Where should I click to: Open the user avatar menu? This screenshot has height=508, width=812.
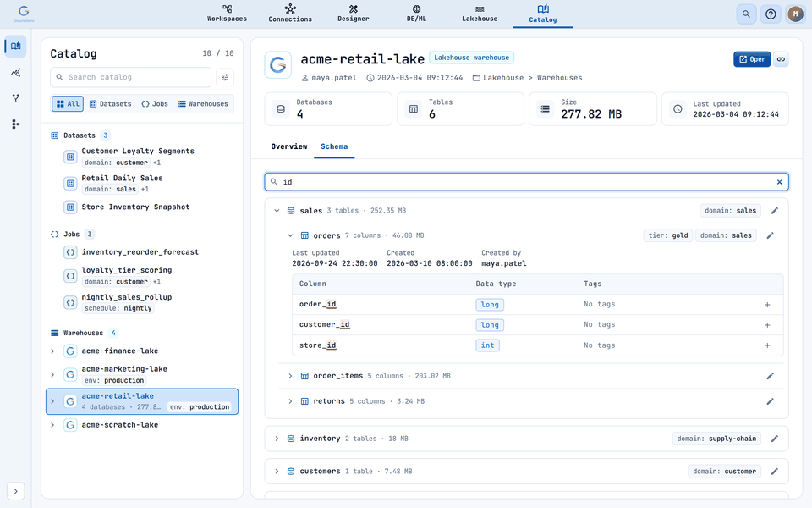coord(795,14)
